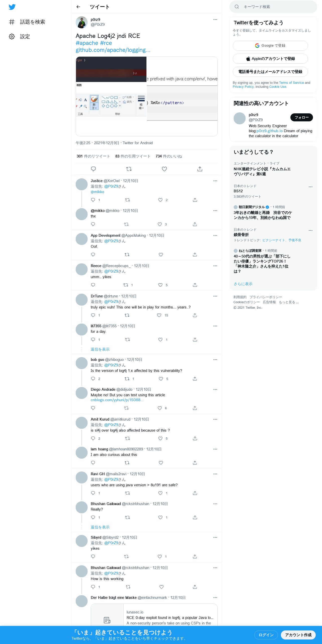Open more options for the BS12 trend
The image size is (322, 644).
pyautogui.click(x=310, y=187)
